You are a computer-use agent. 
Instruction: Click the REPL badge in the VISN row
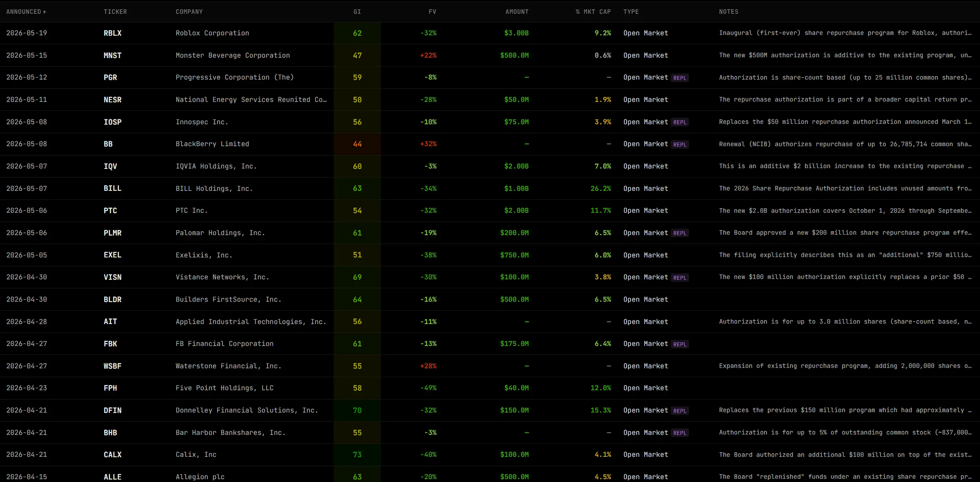click(x=680, y=278)
